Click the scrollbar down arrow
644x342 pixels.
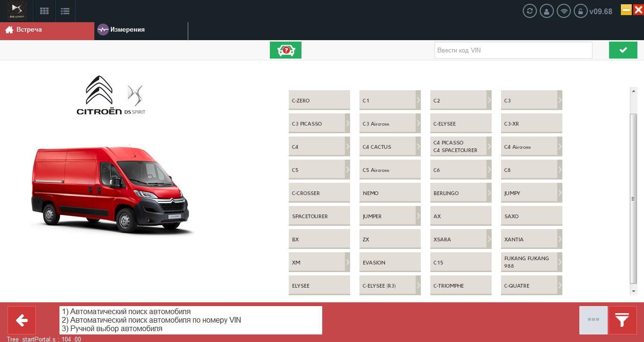(x=634, y=291)
